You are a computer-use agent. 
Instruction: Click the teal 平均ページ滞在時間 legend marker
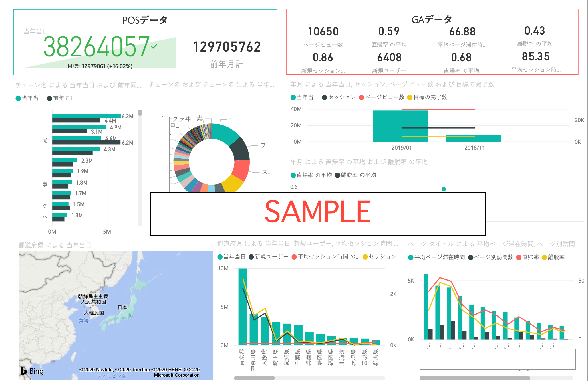click(411, 258)
